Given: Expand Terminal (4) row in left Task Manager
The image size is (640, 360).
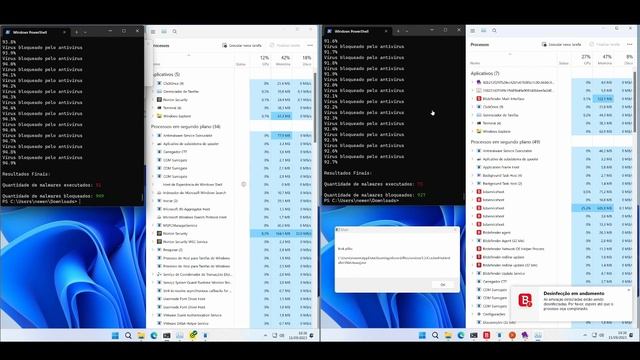Looking at the screenshot, I should (154, 108).
